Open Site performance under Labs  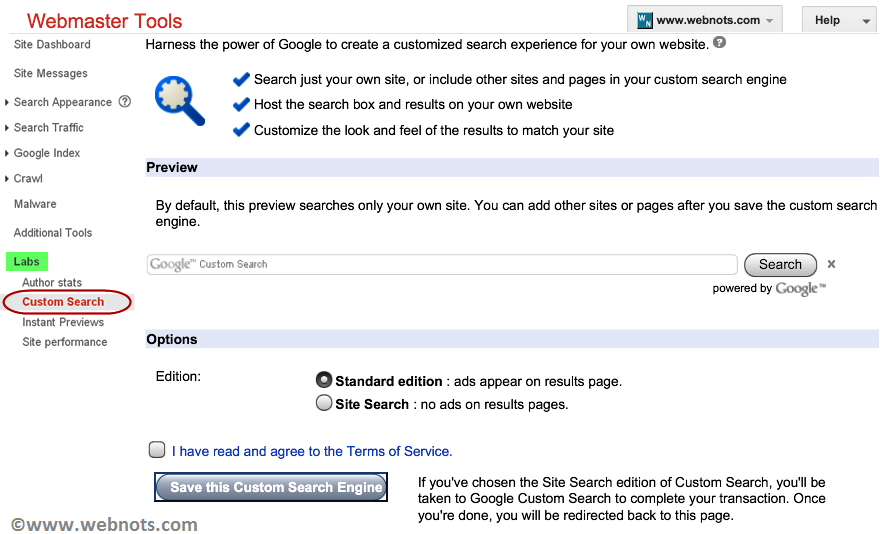[65, 342]
